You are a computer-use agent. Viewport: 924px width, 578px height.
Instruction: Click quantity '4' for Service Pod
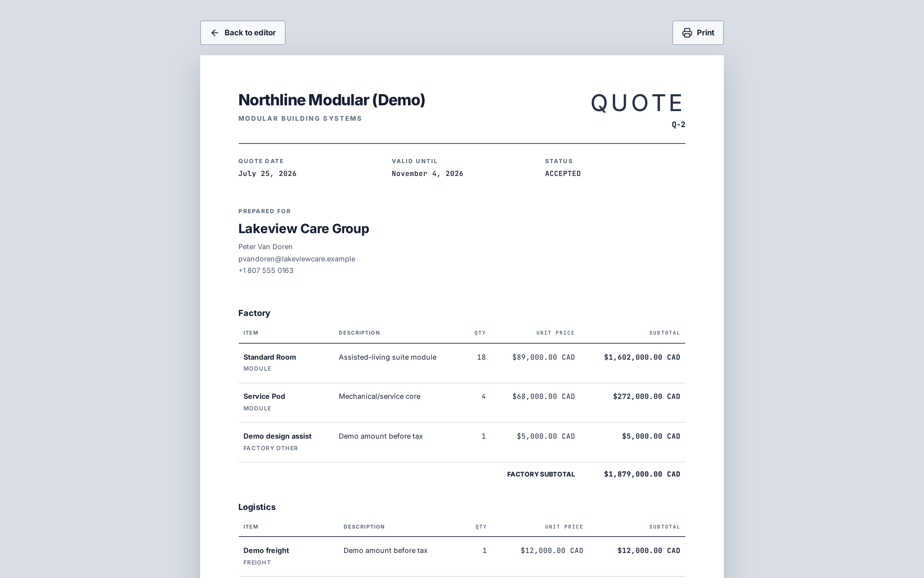click(483, 397)
